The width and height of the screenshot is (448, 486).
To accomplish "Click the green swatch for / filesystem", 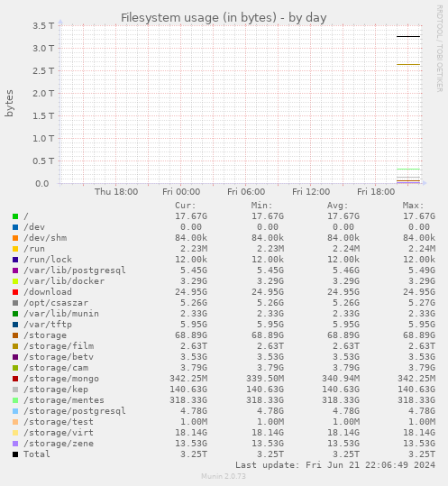I will tap(15, 216).
